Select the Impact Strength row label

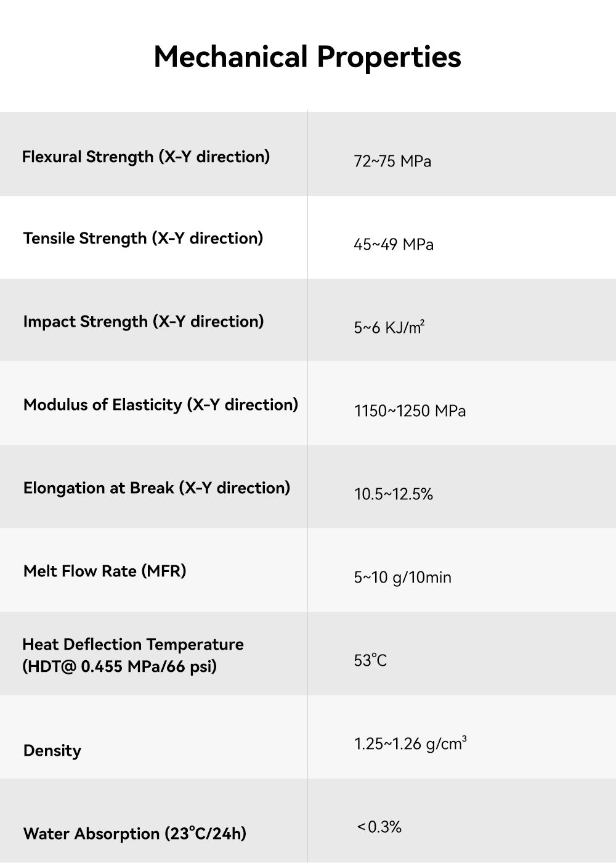[x=144, y=322]
